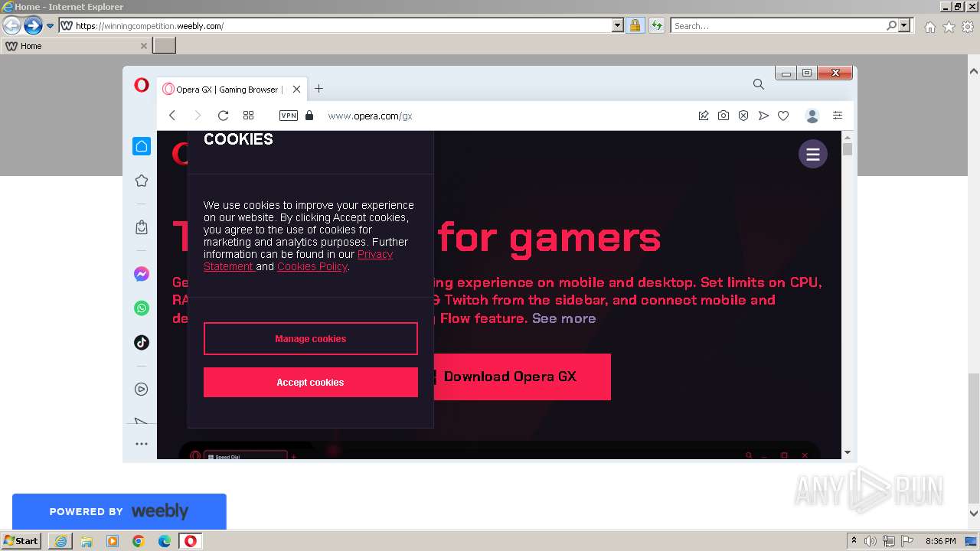
Task: Open Opera's speed dial grid icon
Action: point(248,116)
